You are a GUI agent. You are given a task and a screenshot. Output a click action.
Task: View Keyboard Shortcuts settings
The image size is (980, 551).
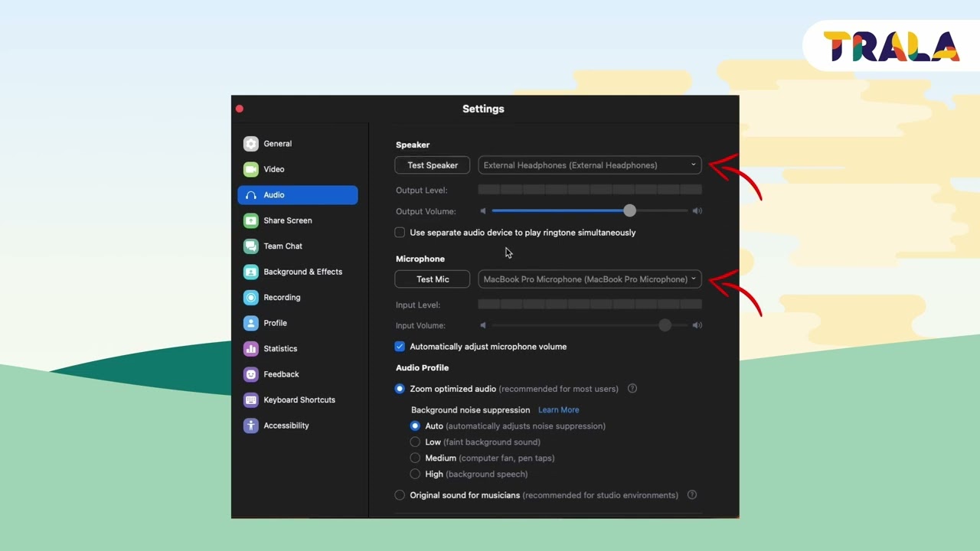298,400
